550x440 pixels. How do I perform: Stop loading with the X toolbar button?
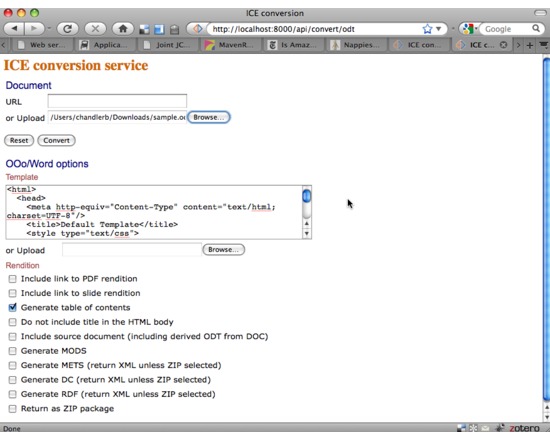pos(95,28)
